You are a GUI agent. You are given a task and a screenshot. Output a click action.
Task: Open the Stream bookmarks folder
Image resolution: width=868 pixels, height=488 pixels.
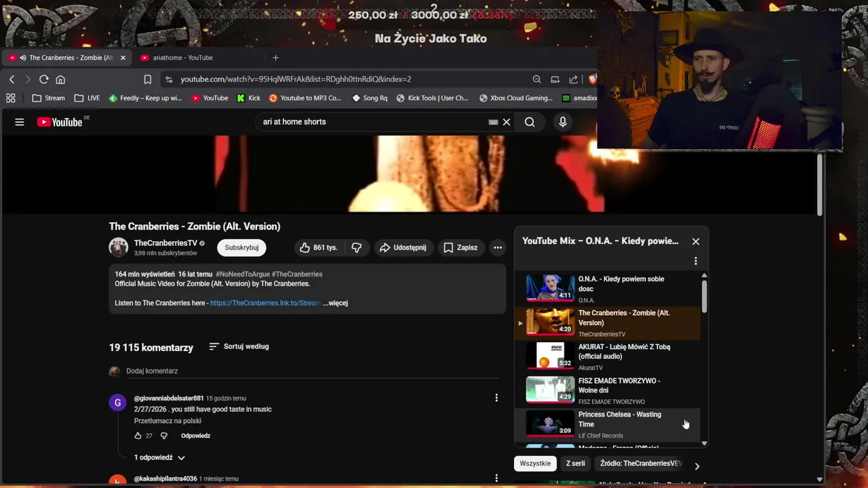pyautogui.click(x=48, y=98)
